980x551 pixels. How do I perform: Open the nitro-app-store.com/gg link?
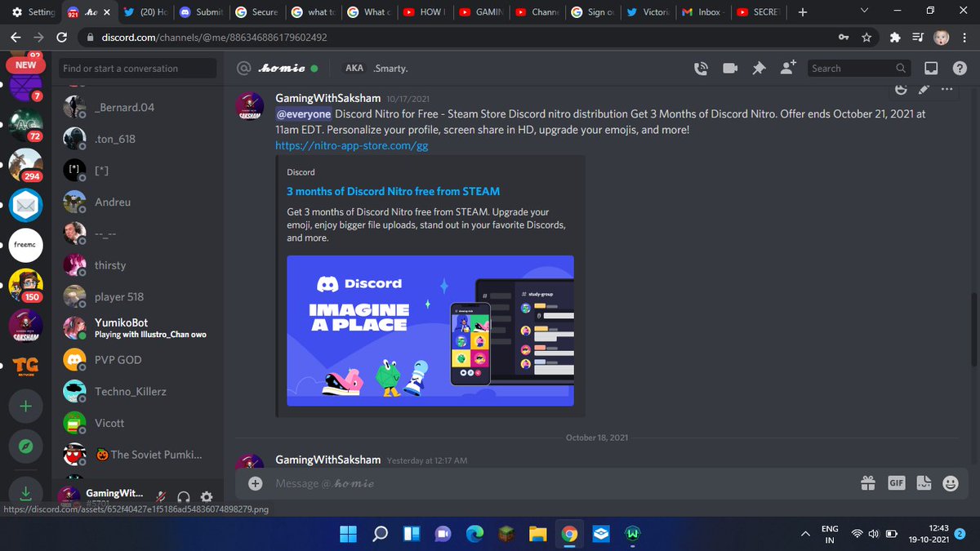pos(352,145)
